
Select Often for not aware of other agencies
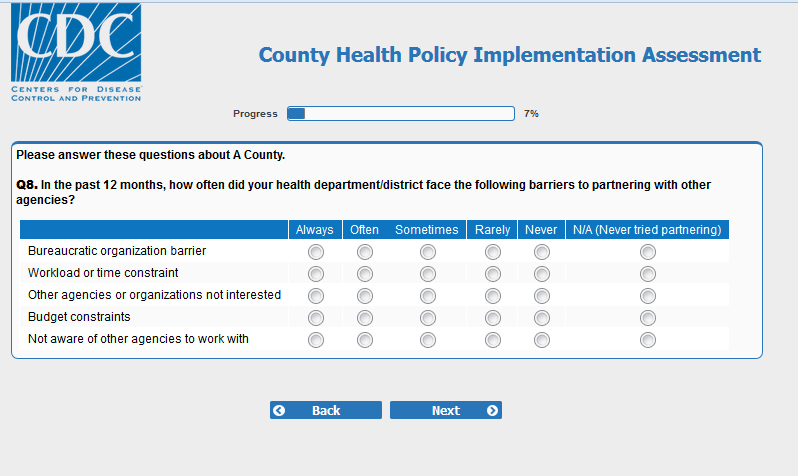[365, 340]
